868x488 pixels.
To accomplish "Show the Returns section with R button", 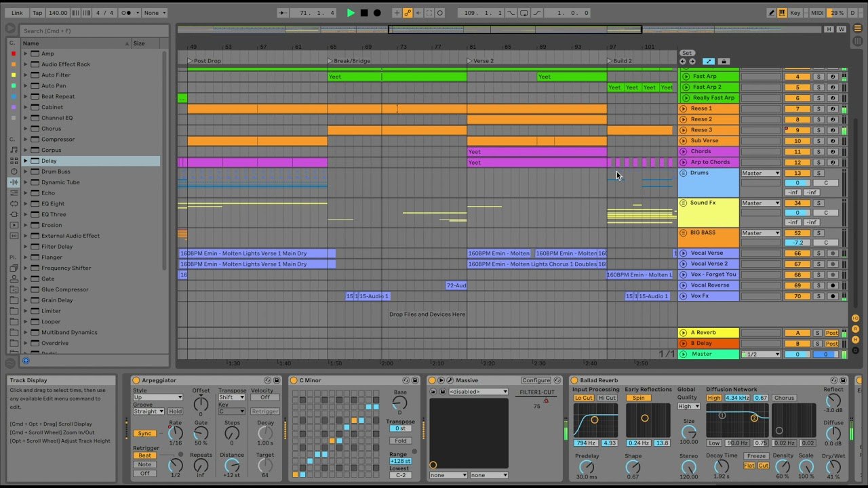I will pyautogui.click(x=855, y=329).
